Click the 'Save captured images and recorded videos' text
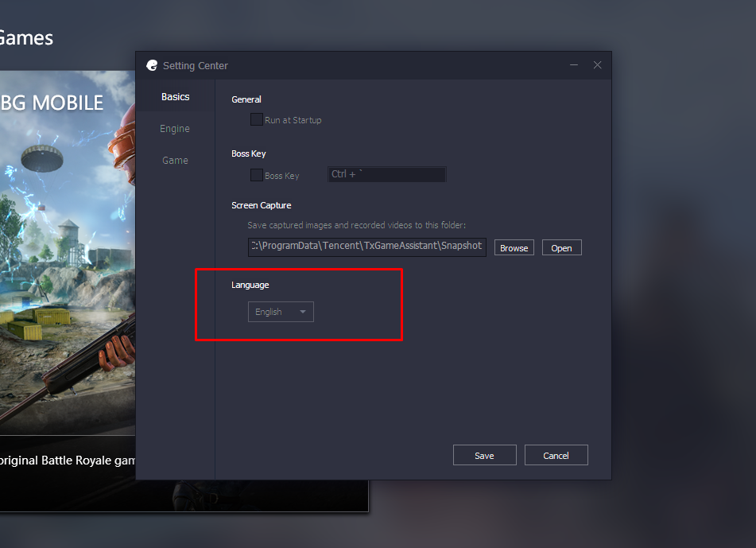Screen dimensions: 756x548 [x=356, y=225]
